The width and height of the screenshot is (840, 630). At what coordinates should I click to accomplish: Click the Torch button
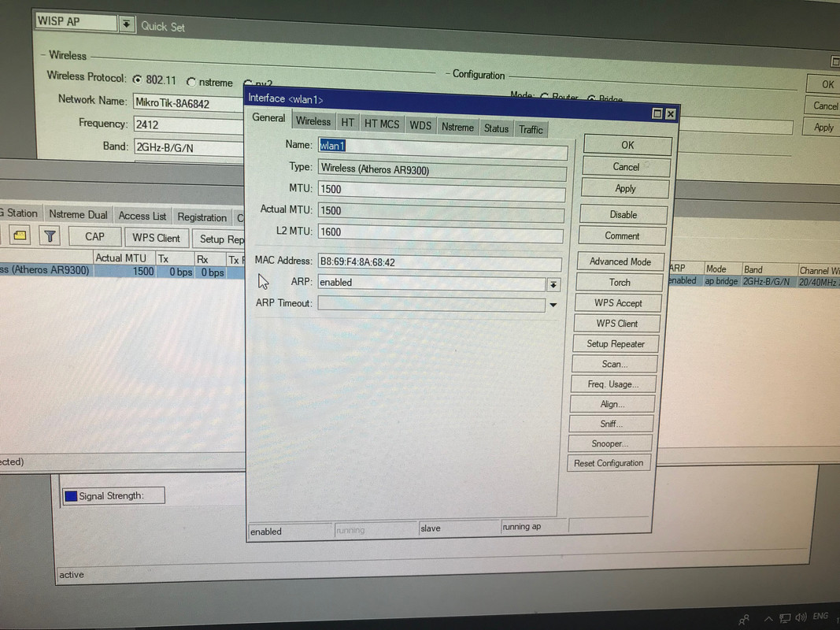click(620, 283)
